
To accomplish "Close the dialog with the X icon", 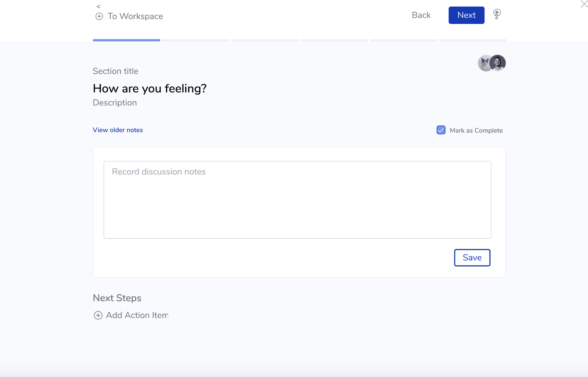I will point(584,4).
